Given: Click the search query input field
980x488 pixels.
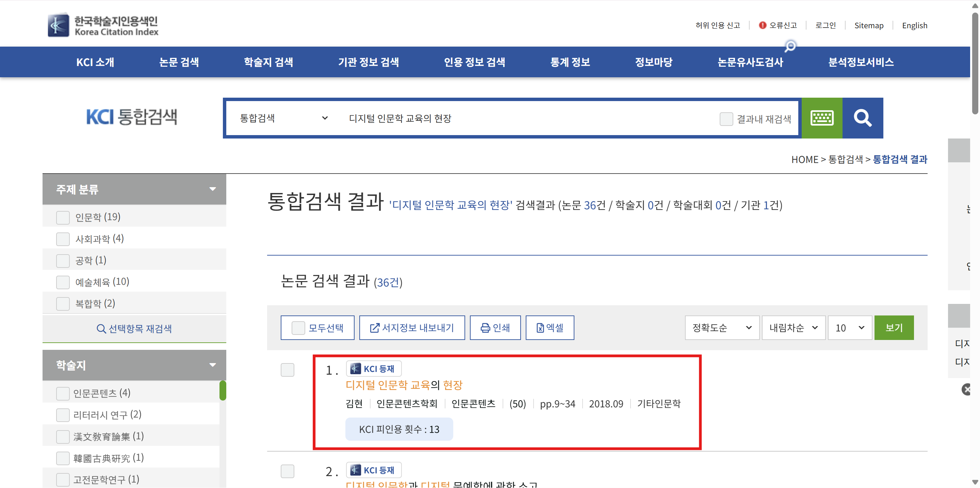Looking at the screenshot, I should coord(525,119).
